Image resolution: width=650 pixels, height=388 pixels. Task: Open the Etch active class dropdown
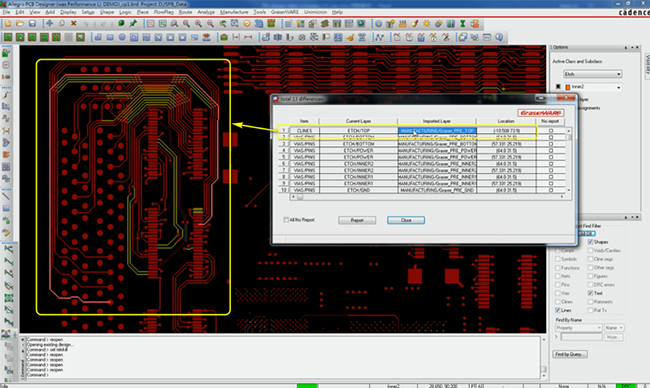click(x=592, y=74)
